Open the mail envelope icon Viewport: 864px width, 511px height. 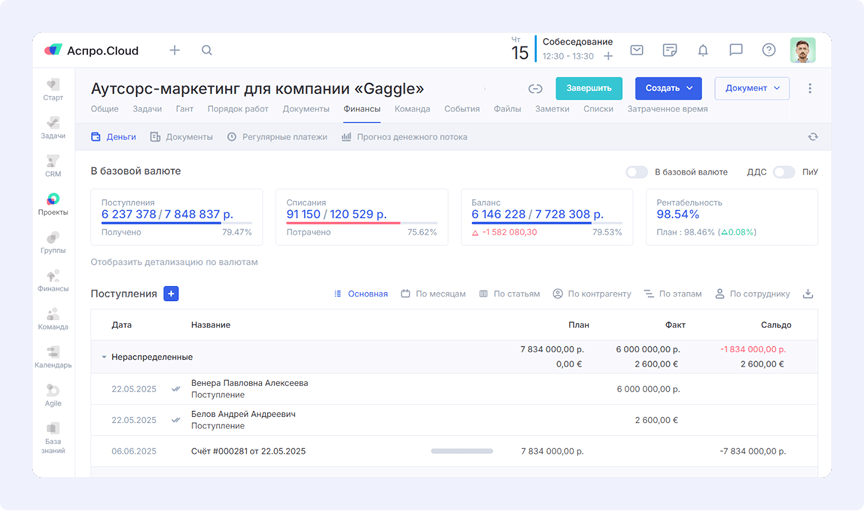(636, 50)
